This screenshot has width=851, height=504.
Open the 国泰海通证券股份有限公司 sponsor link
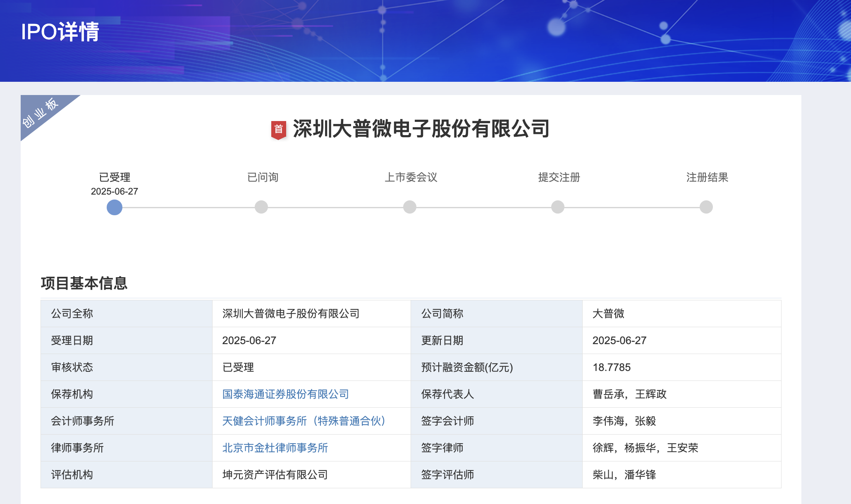pyautogui.click(x=285, y=394)
